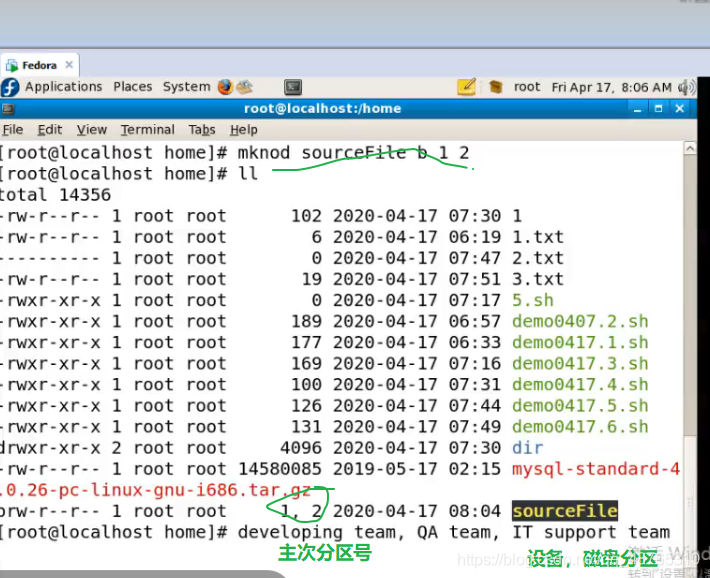Click the file name demo0417.5.sh

(x=580, y=405)
